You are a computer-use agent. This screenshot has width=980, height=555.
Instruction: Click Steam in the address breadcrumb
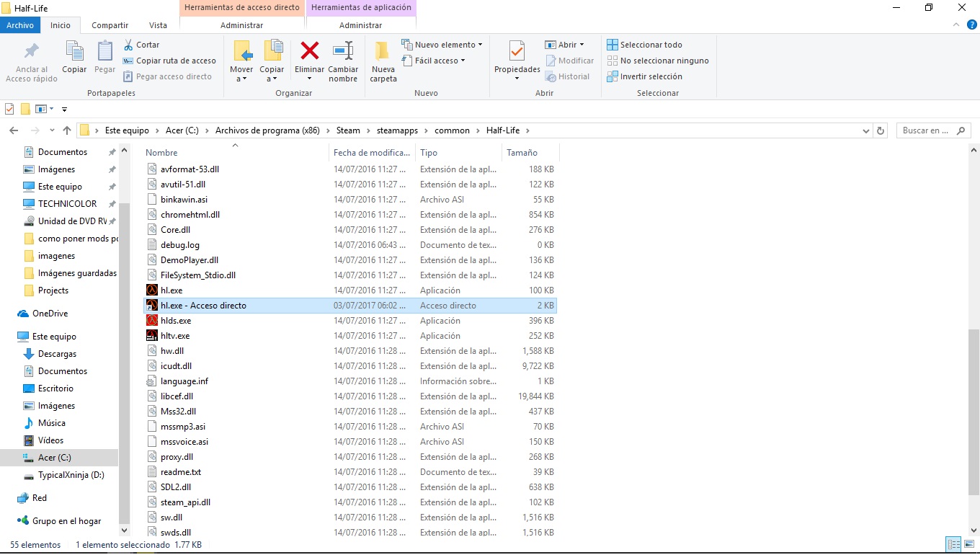click(348, 130)
